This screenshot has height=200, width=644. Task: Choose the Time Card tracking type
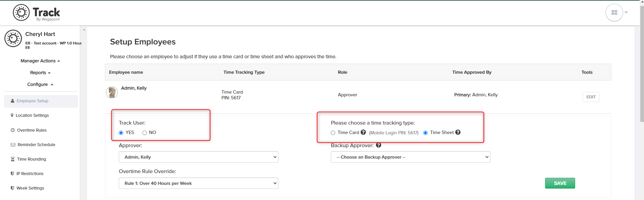point(333,133)
